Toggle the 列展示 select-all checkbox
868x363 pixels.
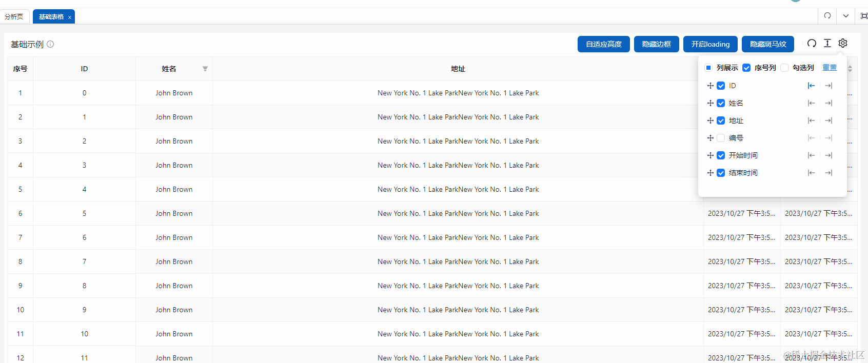(708, 68)
